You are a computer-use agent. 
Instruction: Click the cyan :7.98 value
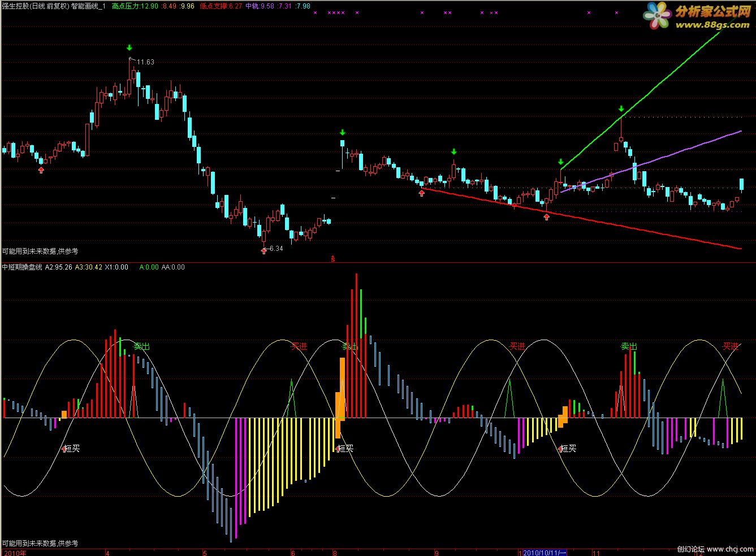pyautogui.click(x=303, y=6)
